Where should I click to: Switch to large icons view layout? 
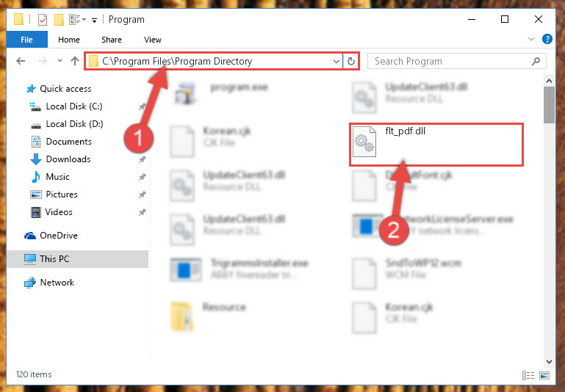[544, 375]
